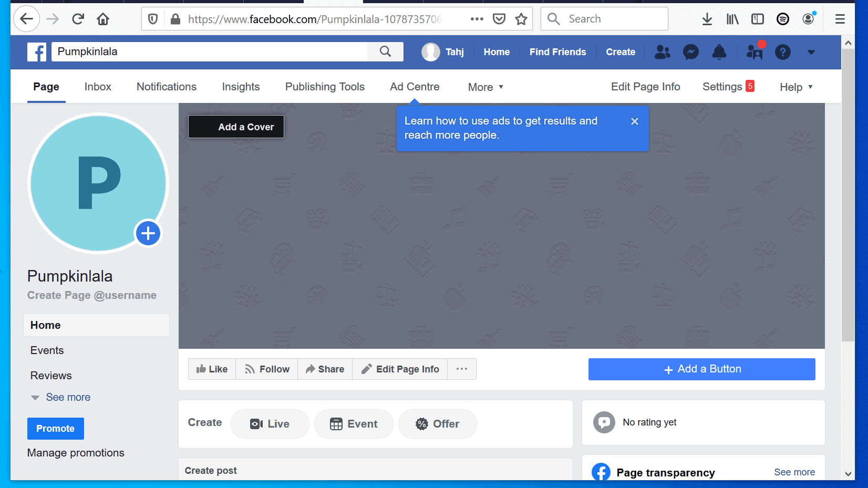Image resolution: width=868 pixels, height=488 pixels.
Task: Open page actions three-dot menu in address bar
Action: pos(477,19)
